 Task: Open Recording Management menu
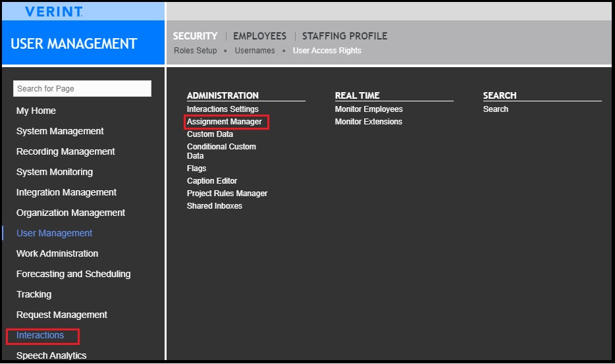[x=65, y=151]
